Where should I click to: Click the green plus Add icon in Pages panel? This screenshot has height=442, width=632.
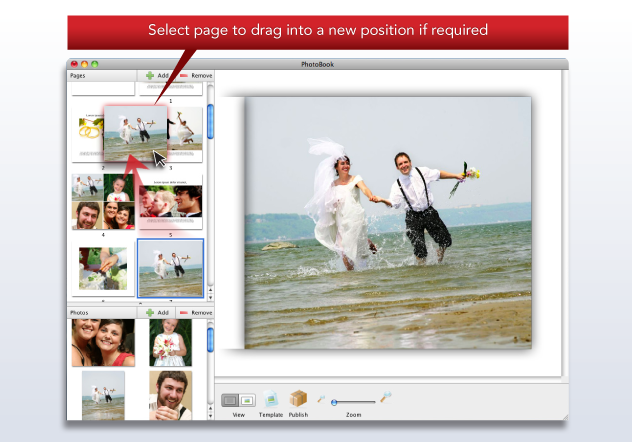(x=150, y=75)
